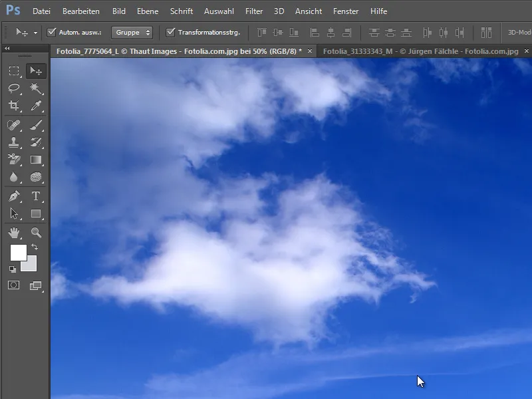This screenshot has height=399, width=532.
Task: Change screen mode button
Action: (x=36, y=285)
